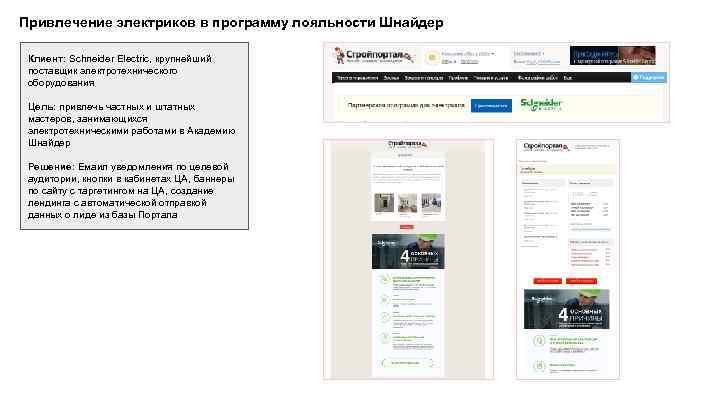The image size is (720, 405).
Task: Open the first item in the black navigation bar
Action: 357,78
